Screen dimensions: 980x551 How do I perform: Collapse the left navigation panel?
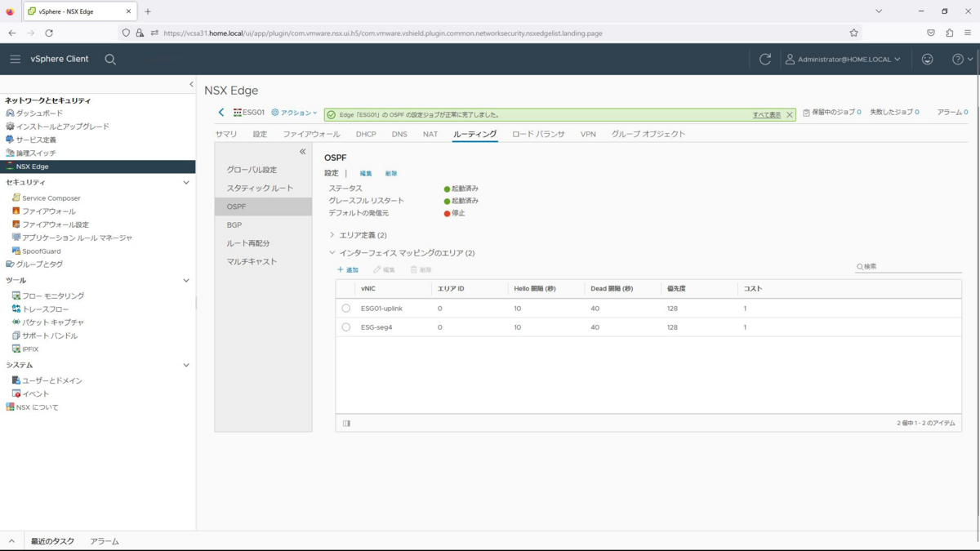pyautogui.click(x=191, y=84)
